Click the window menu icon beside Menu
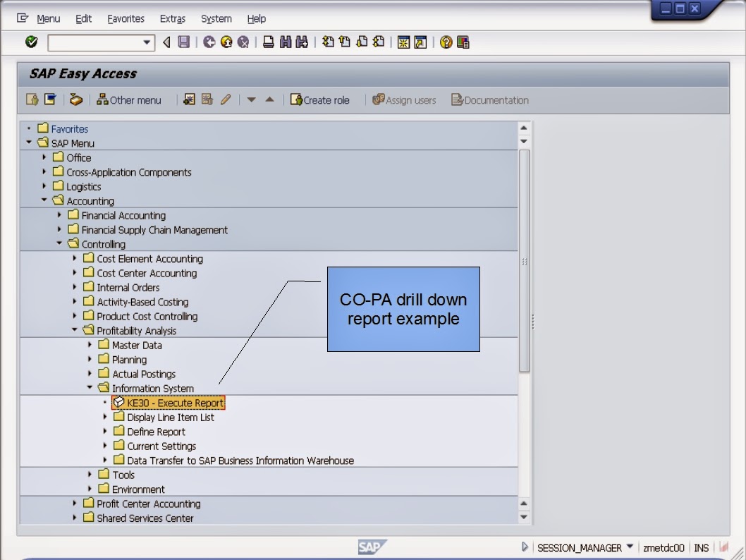This screenshot has width=746, height=560. coord(23,18)
